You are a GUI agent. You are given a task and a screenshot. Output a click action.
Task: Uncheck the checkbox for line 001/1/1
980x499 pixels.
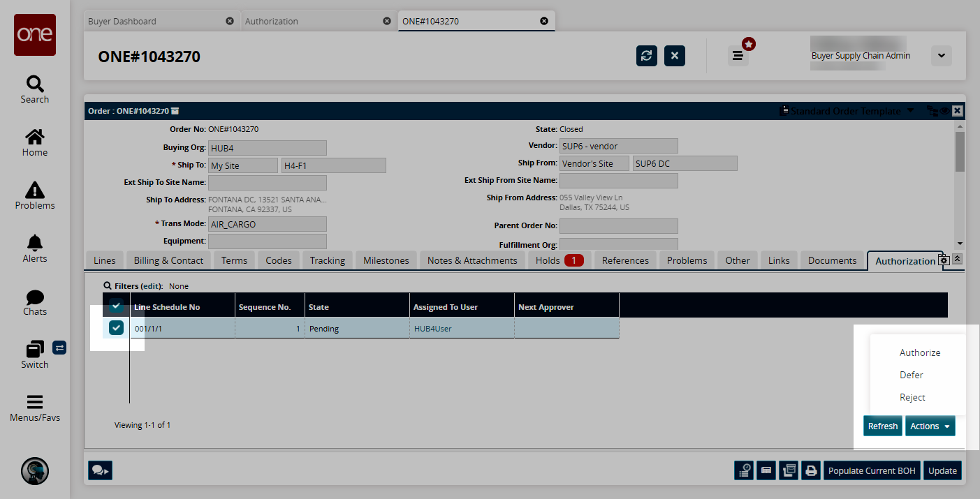[116, 328]
